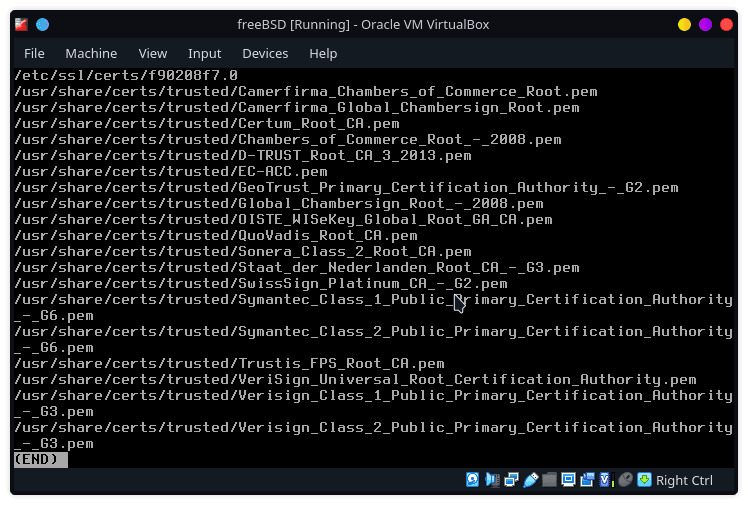Click the VirtualBox window menu icon in title bar
This screenshot has height=505, width=748.
pyautogui.click(x=21, y=24)
